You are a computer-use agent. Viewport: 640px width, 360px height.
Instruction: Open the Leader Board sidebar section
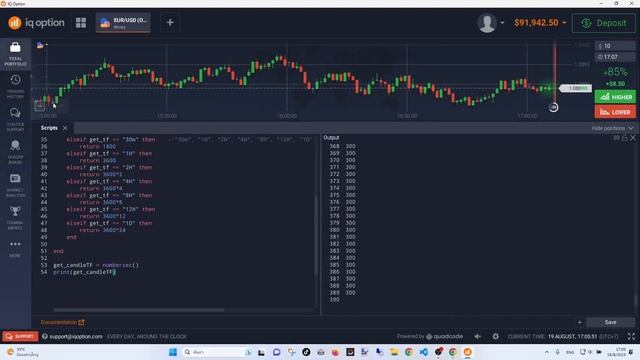(15, 152)
